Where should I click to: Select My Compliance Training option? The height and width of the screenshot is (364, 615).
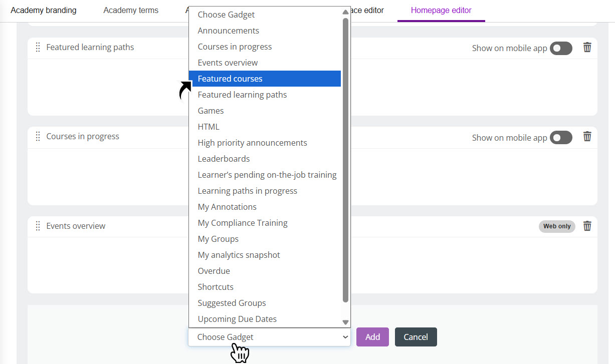243,223
